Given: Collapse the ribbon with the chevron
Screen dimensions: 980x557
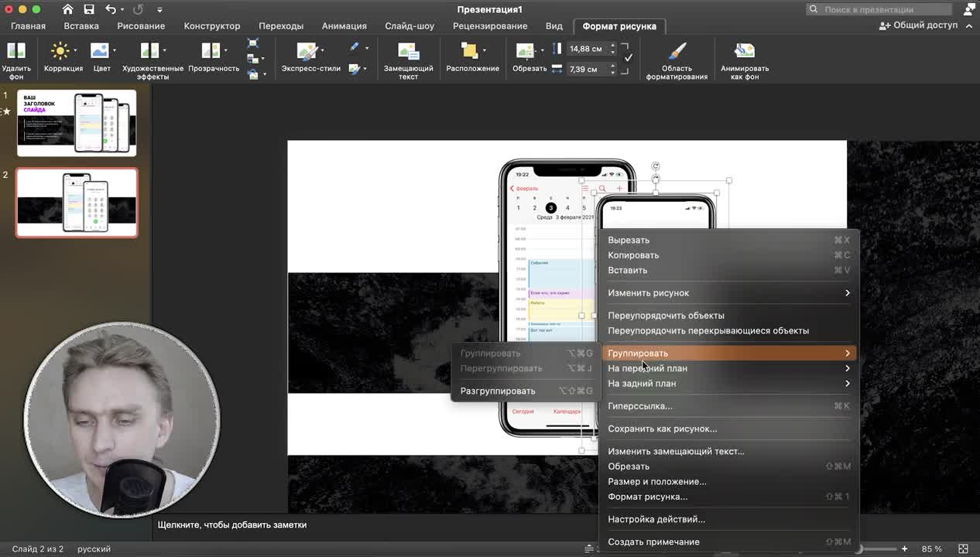Looking at the screenshot, I should tap(971, 26).
